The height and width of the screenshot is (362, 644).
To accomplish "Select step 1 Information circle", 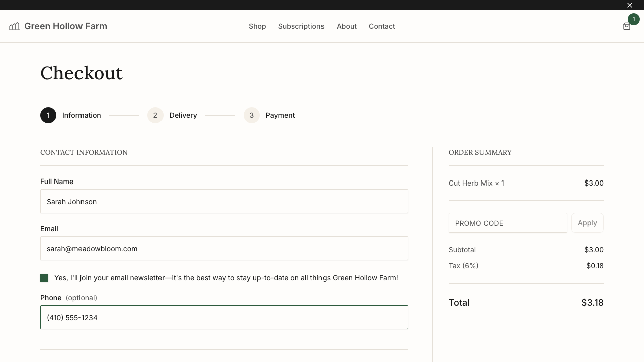I will pos(48,115).
